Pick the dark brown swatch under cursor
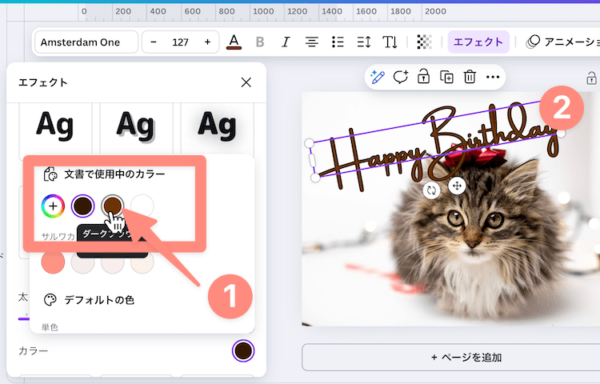Viewport: 600px width, 384px height. [x=112, y=205]
